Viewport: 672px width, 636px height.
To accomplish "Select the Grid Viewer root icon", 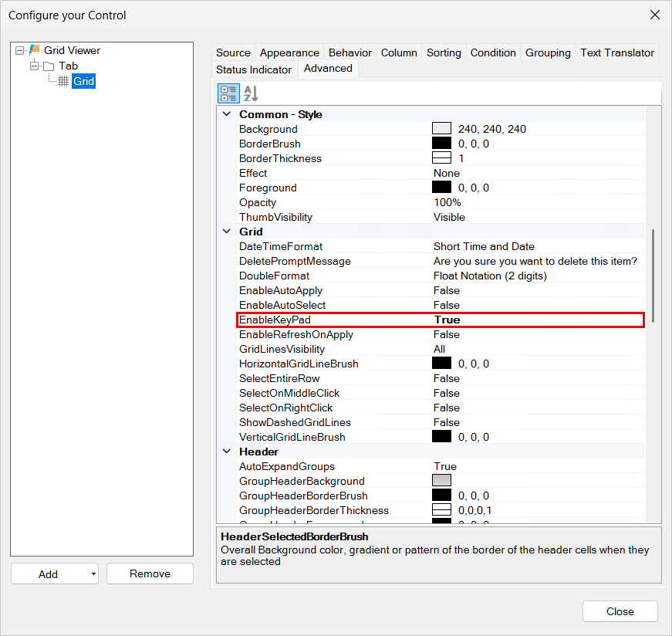I will [x=34, y=50].
